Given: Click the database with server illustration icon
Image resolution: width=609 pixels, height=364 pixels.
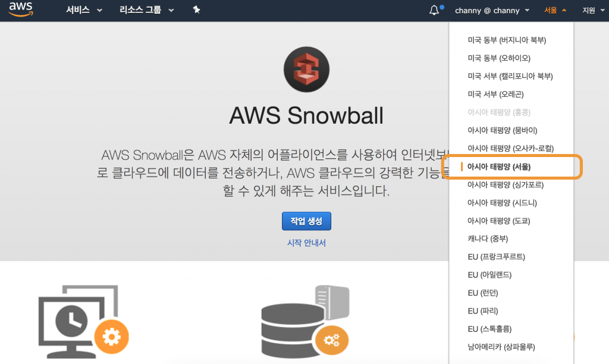Looking at the screenshot, I should tap(305, 322).
